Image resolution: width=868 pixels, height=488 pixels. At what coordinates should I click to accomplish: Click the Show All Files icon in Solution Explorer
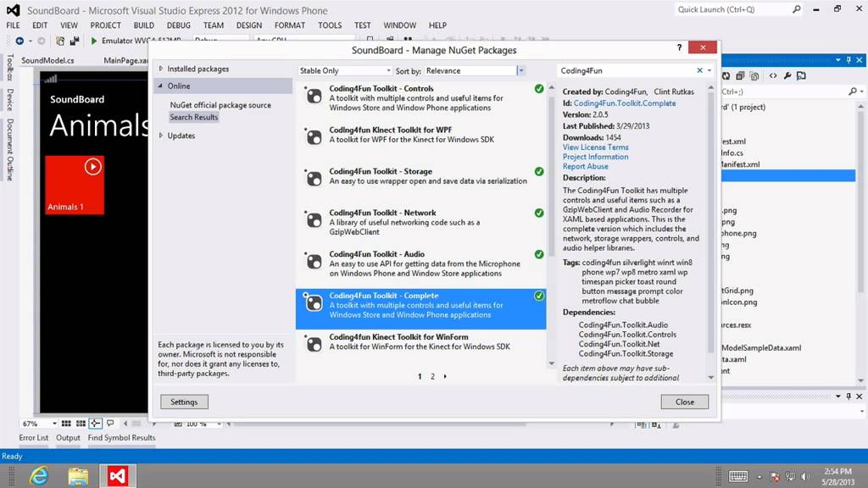pos(754,75)
